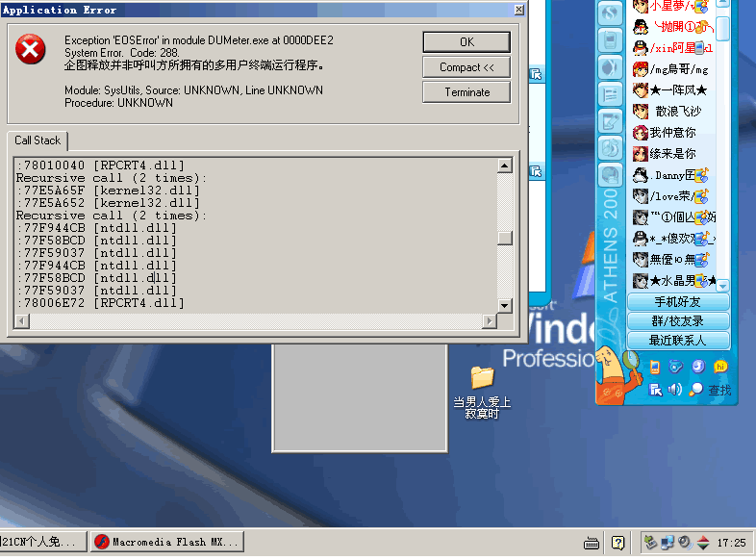Click the help question-mark taskbar icon

(617, 543)
